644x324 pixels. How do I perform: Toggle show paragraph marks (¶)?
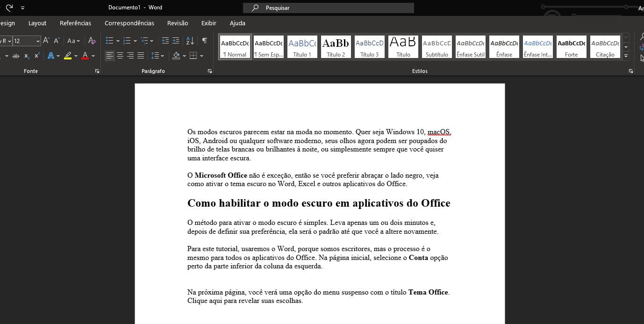pos(204,41)
